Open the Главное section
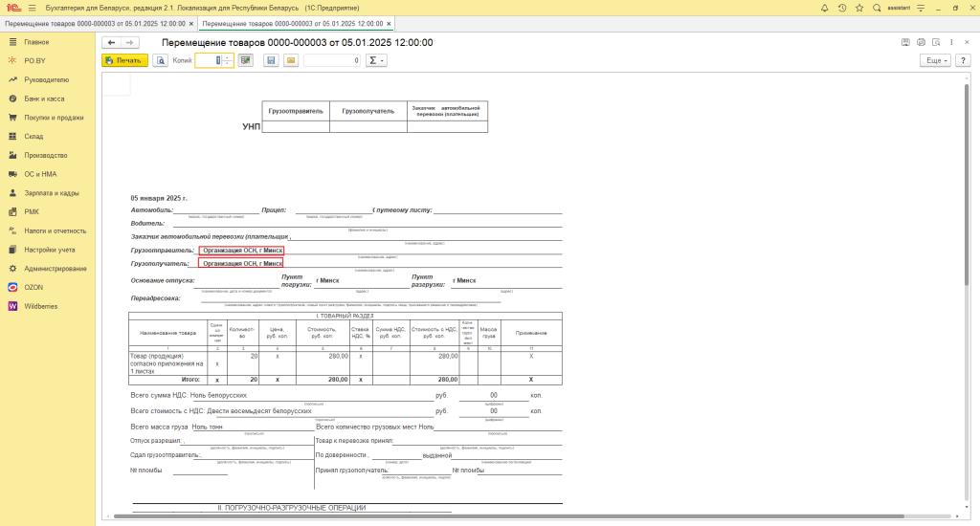 pyautogui.click(x=36, y=42)
